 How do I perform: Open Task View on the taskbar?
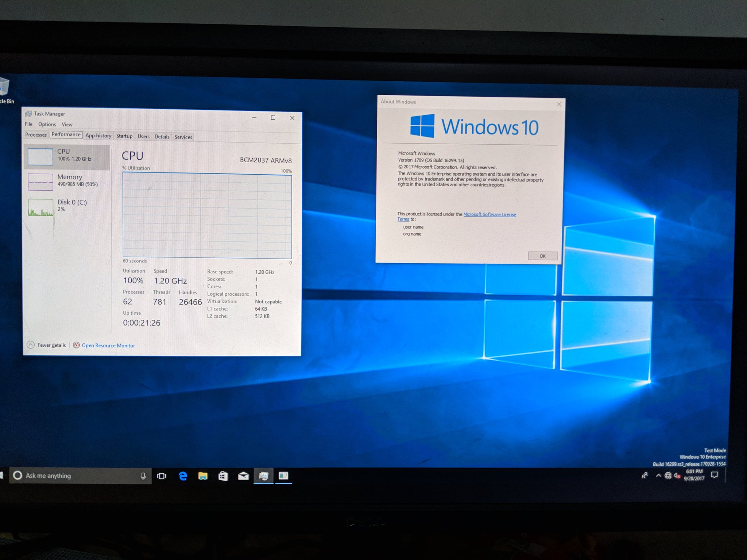[162, 476]
